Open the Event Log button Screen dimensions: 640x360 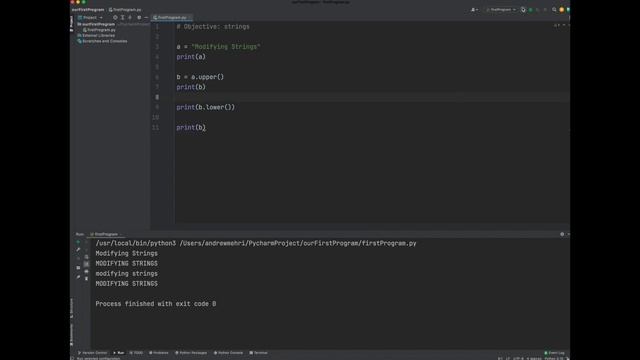tap(555, 353)
